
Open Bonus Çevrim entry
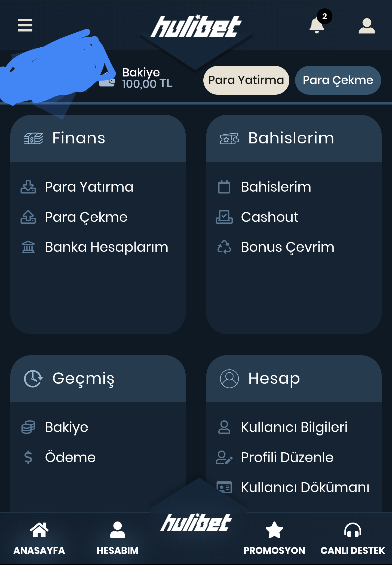287,247
